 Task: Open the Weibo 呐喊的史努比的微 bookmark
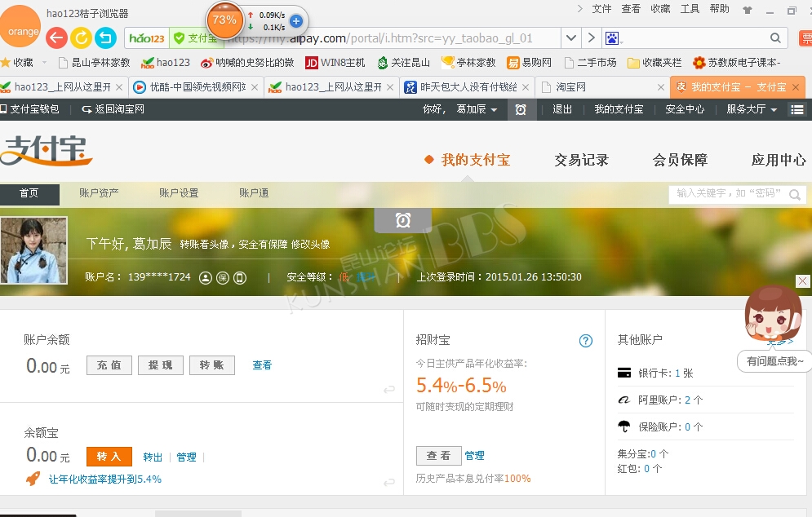click(247, 63)
